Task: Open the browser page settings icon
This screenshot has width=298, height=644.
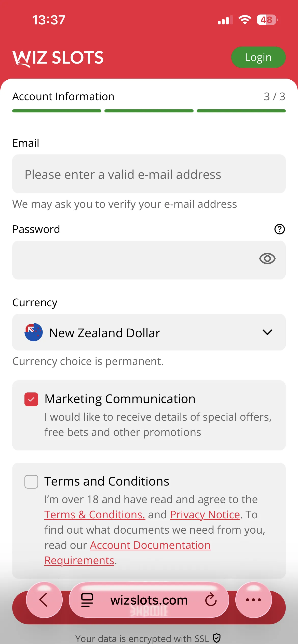Action: (x=87, y=600)
